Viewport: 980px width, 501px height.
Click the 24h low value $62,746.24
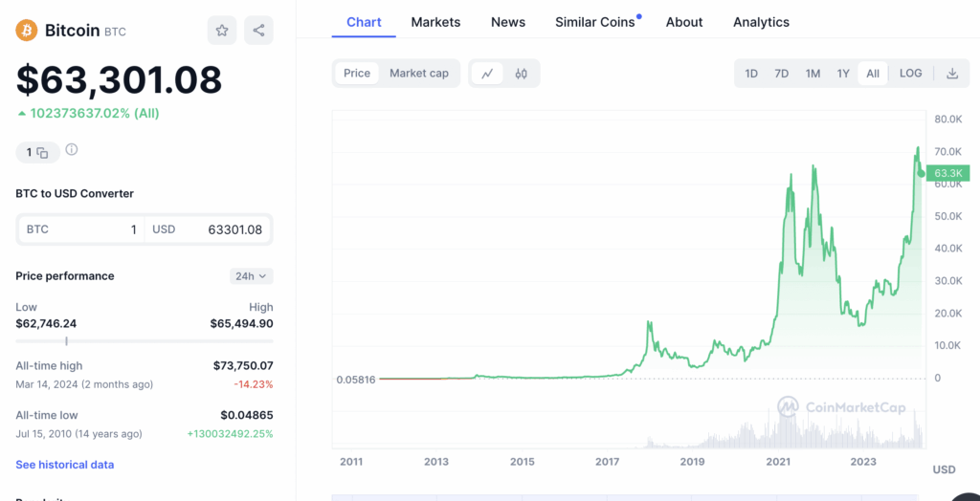coord(46,323)
